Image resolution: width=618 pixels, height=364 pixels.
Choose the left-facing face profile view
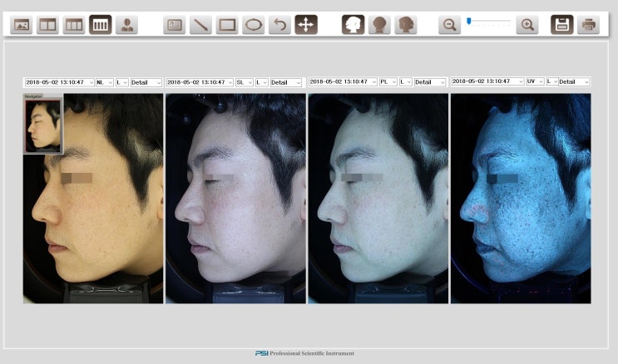tap(353, 25)
